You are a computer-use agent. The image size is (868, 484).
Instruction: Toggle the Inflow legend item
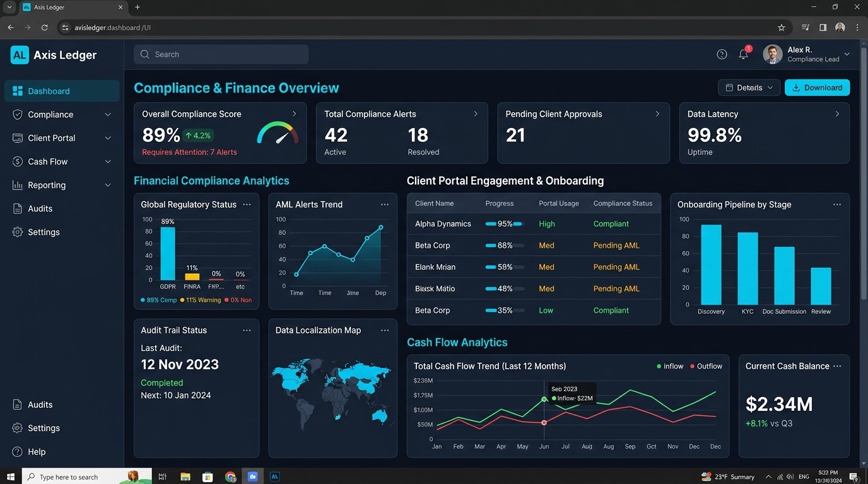pos(670,366)
